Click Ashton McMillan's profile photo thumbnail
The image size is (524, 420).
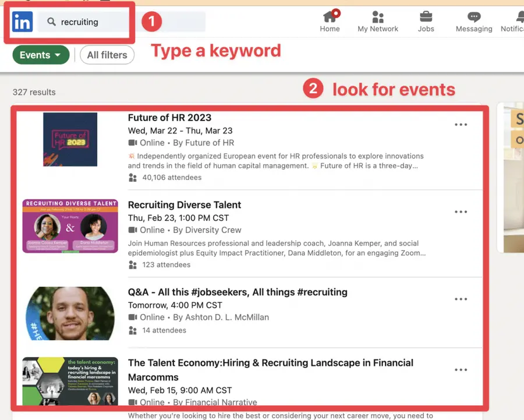70,313
